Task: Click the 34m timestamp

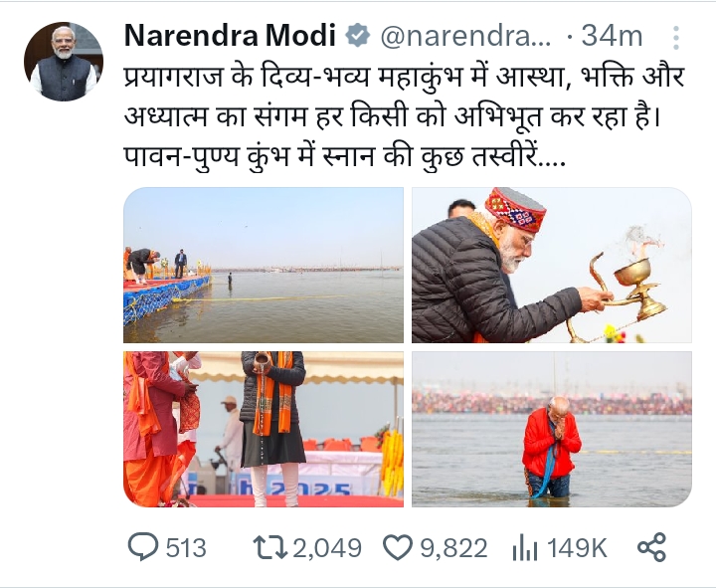Action: pyautogui.click(x=611, y=36)
